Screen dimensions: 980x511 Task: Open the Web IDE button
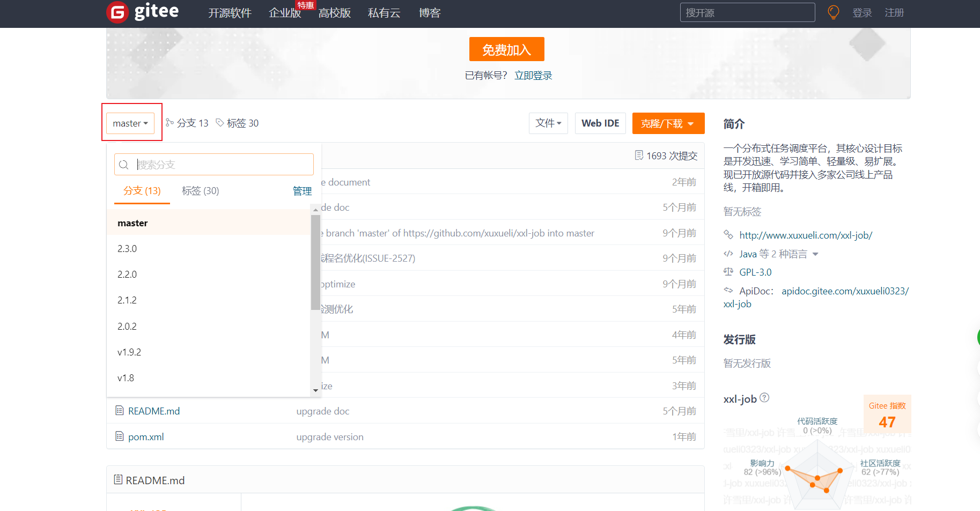coord(600,123)
